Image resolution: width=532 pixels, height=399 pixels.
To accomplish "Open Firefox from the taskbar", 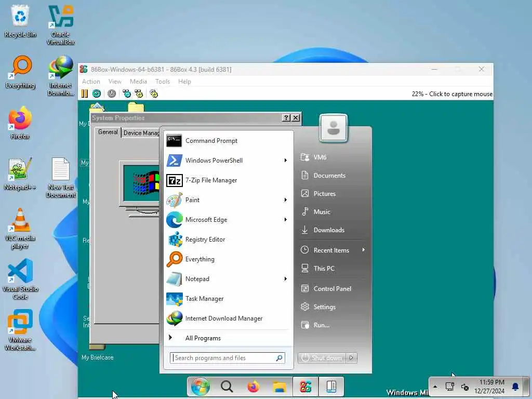I will 253,387.
